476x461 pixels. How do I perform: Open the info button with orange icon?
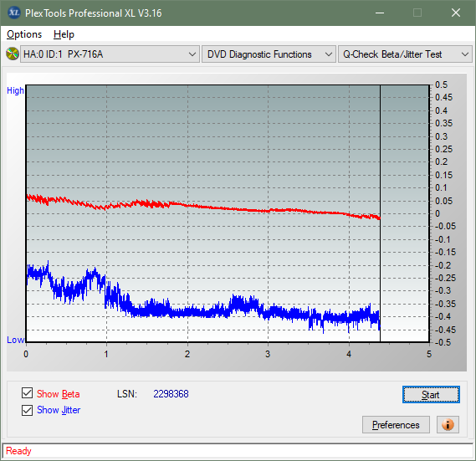point(448,424)
